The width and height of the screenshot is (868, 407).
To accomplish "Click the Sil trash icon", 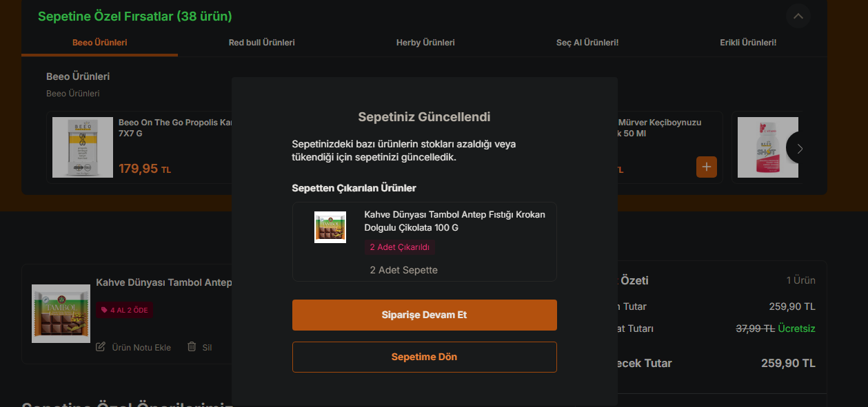I will point(192,346).
